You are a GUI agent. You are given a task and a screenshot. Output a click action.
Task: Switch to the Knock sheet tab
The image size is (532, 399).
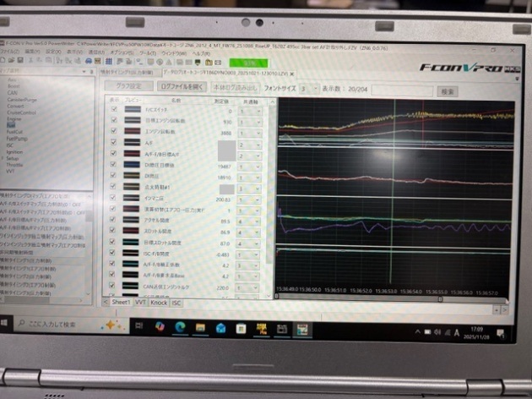click(159, 302)
